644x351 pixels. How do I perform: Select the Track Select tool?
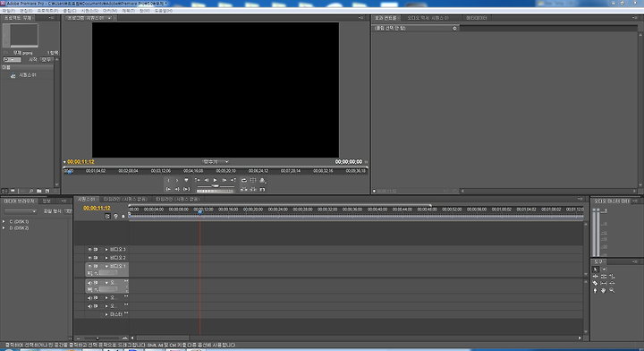[x=604, y=270]
